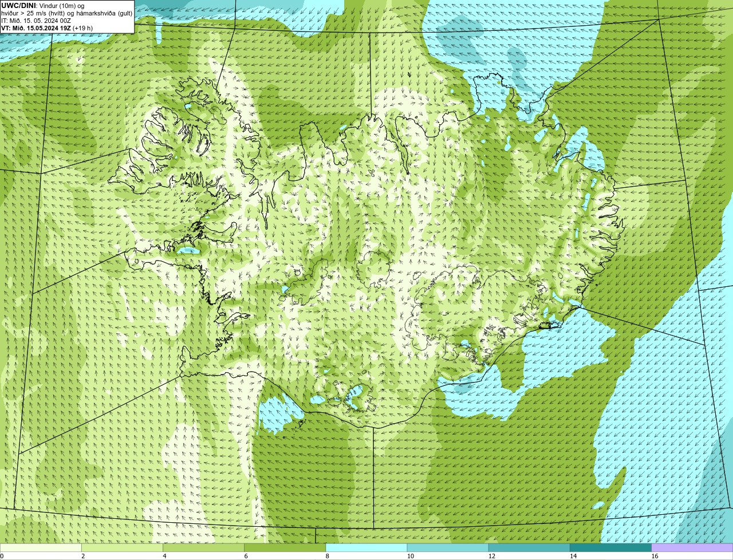733x560 pixels.
Task: Click the 2–4 m/s light green legend swatch
Action: [x=122, y=547]
